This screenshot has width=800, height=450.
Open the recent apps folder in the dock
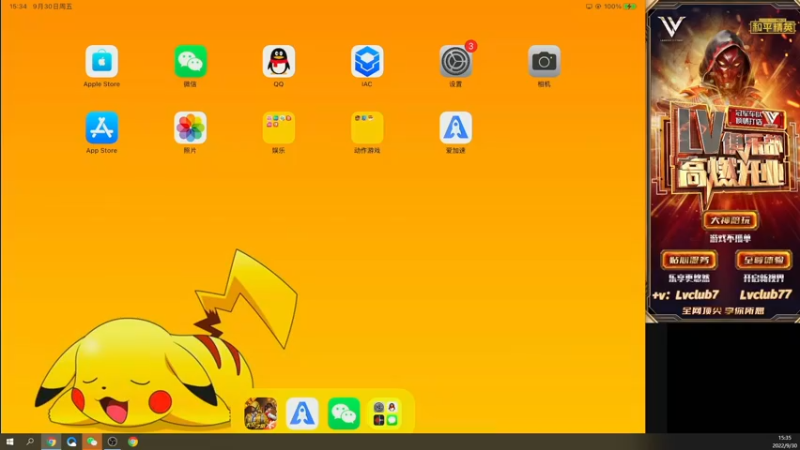tap(385, 413)
